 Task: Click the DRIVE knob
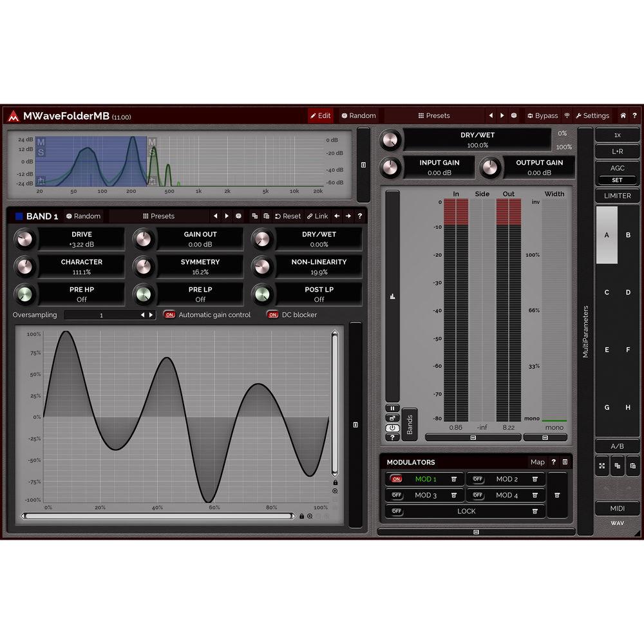pyautogui.click(x=24, y=240)
